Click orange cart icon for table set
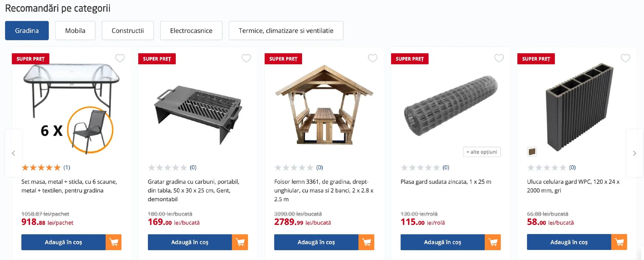Viewport: 644px width, 260px height. [114, 242]
